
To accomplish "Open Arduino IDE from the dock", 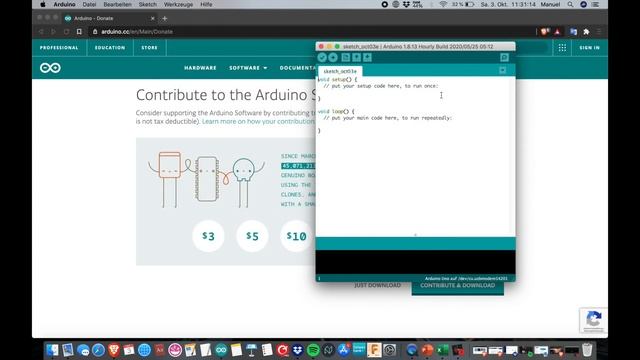I will point(221,350).
